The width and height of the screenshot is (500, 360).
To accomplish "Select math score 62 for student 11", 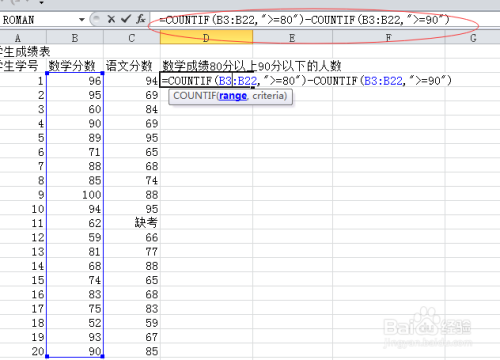I will 75,223.
